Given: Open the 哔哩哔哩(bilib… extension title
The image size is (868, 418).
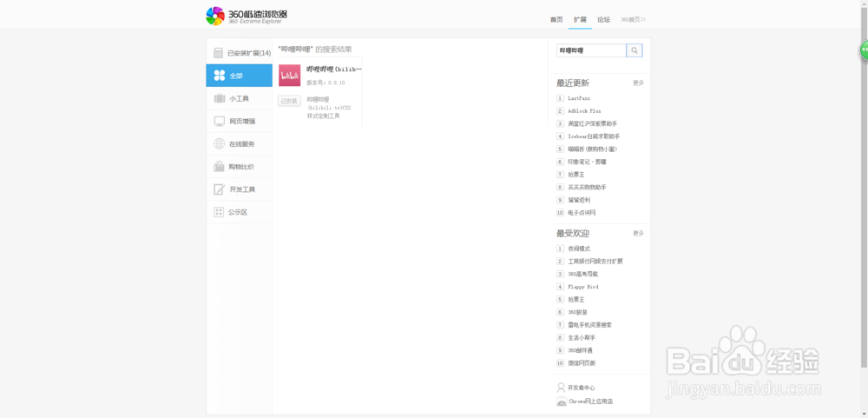Looking at the screenshot, I should [334, 70].
